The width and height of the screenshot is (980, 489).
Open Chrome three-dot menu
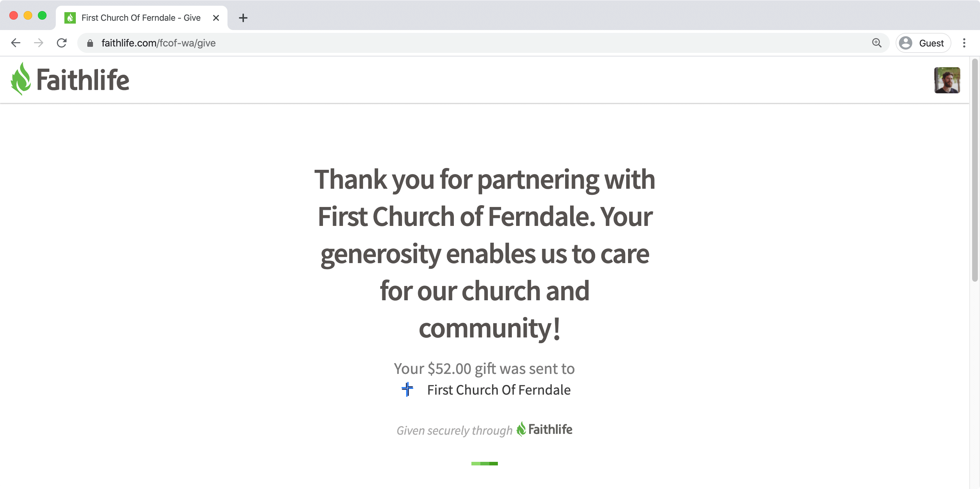[964, 43]
